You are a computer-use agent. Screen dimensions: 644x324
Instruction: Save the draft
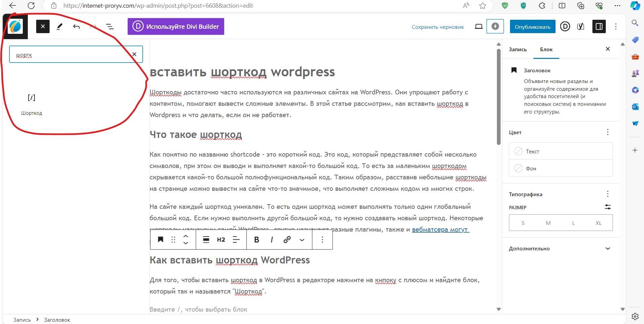(438, 27)
